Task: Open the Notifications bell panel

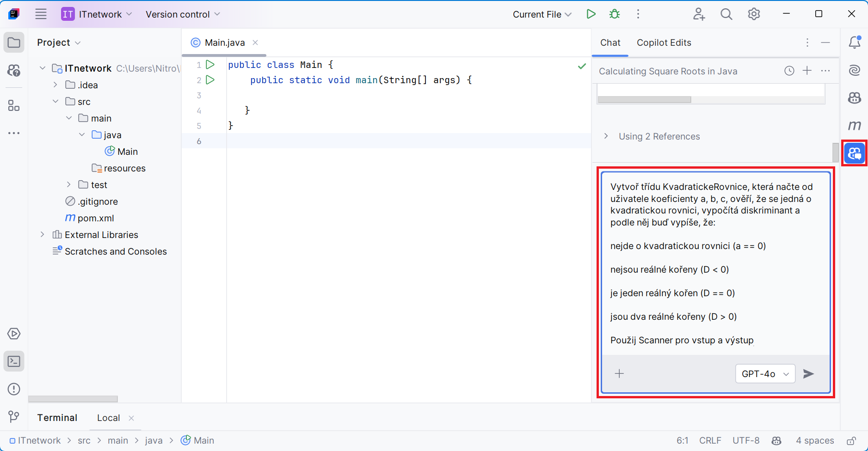Action: tap(854, 43)
